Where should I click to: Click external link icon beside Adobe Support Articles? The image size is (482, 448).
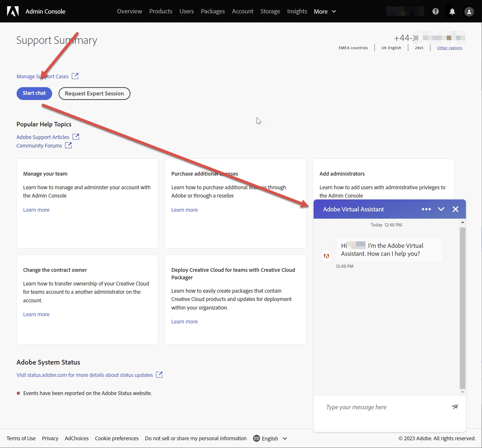coord(76,137)
